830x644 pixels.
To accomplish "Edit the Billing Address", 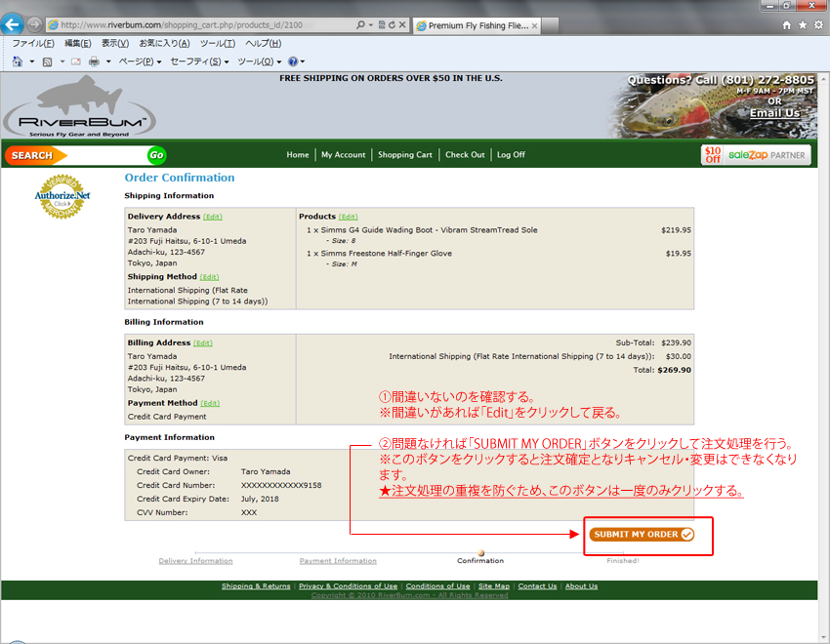I will coord(203,343).
